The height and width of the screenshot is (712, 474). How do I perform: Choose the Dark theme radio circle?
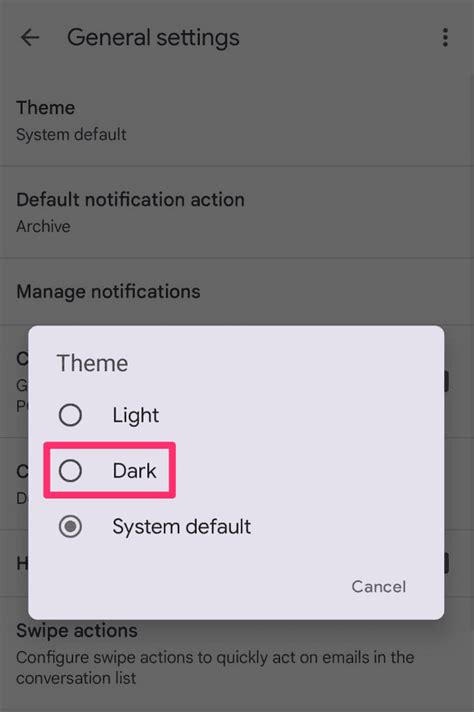point(70,470)
